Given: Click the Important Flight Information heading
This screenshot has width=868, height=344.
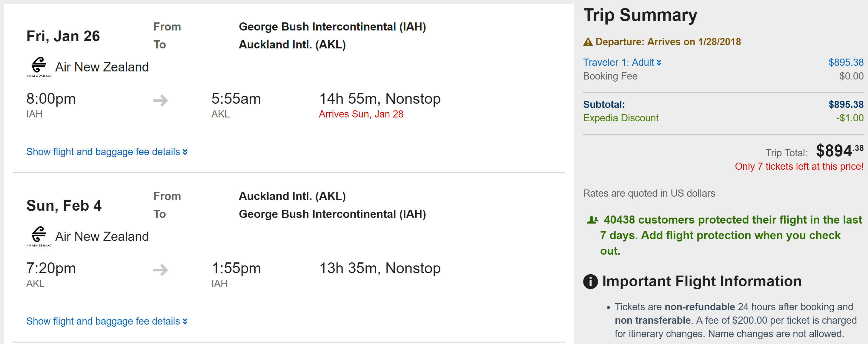Looking at the screenshot, I should (x=702, y=281).
